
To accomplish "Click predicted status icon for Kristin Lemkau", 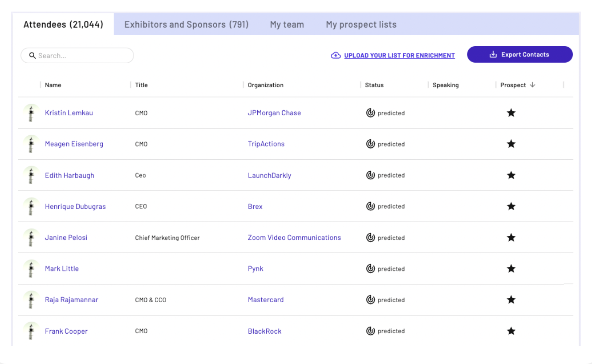I will click(x=370, y=113).
